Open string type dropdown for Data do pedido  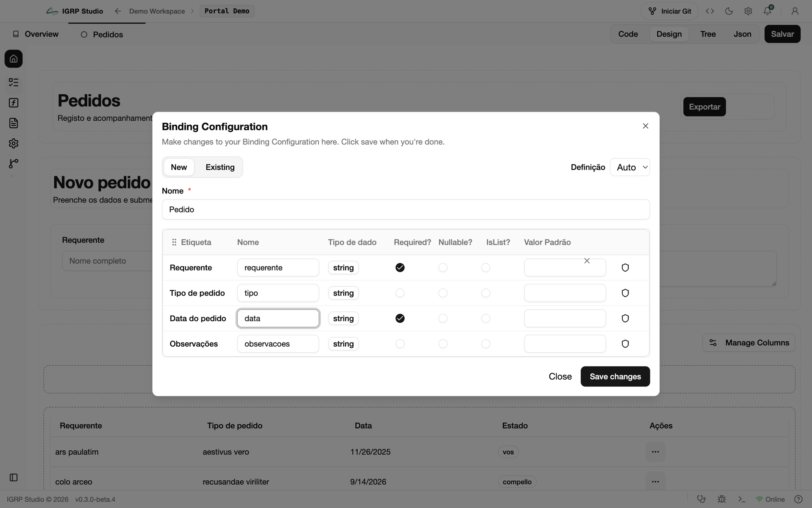click(x=343, y=318)
